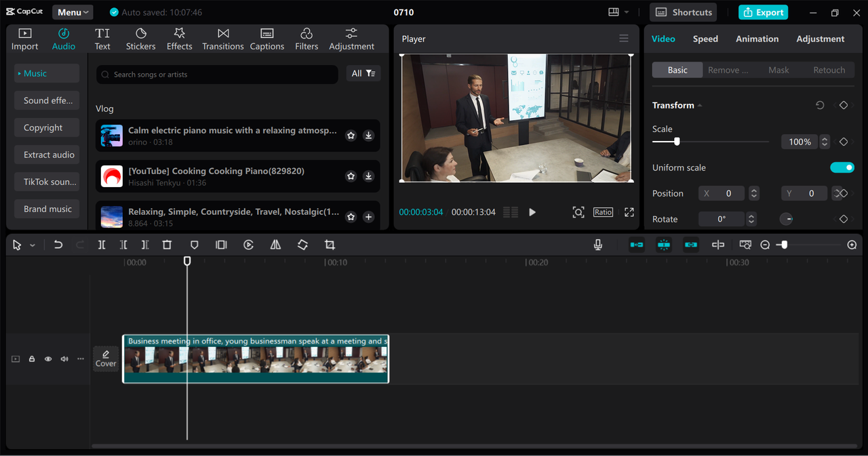Download Calm electric piano music track
Image resolution: width=868 pixels, height=456 pixels.
click(368, 136)
